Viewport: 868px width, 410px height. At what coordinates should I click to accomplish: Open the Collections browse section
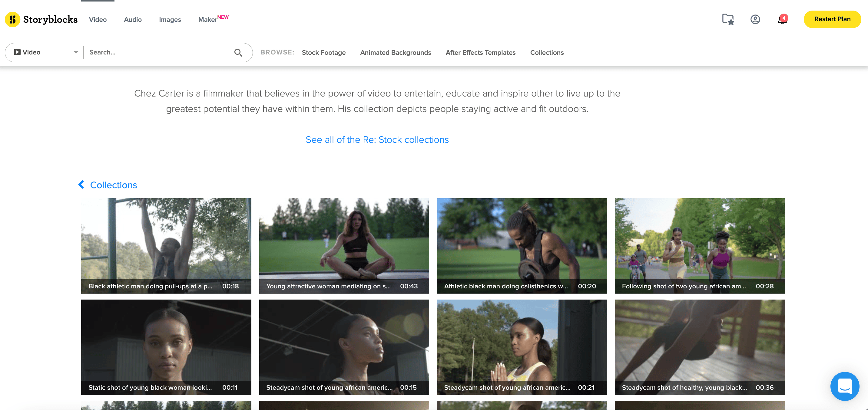tap(547, 53)
